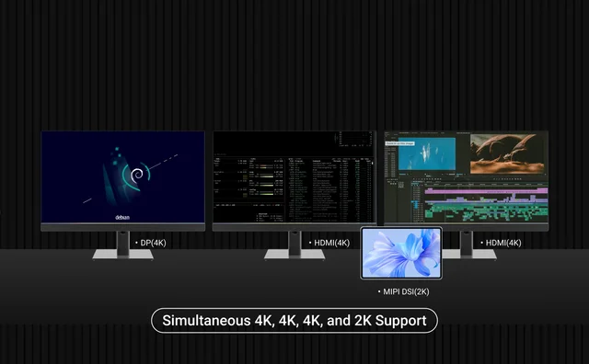Image resolution: width=589 pixels, height=364 pixels.
Task: Click the sand dunes video preview in the editor
Action: pos(507,154)
